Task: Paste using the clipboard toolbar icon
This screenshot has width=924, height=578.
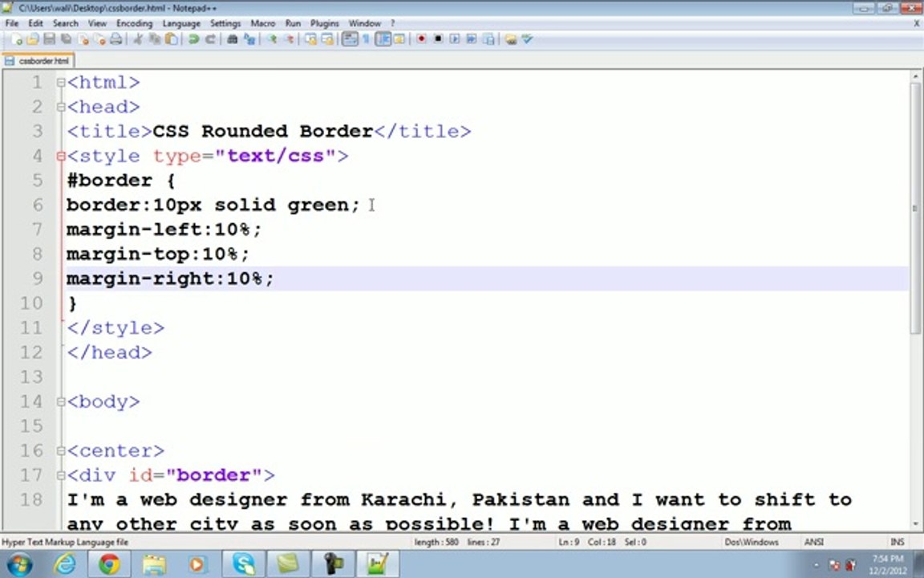Action: 172,39
